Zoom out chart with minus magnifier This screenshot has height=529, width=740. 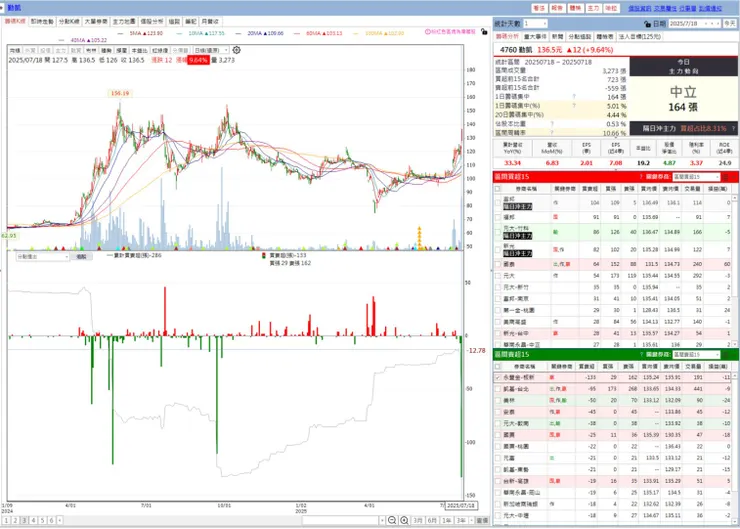coord(392,520)
